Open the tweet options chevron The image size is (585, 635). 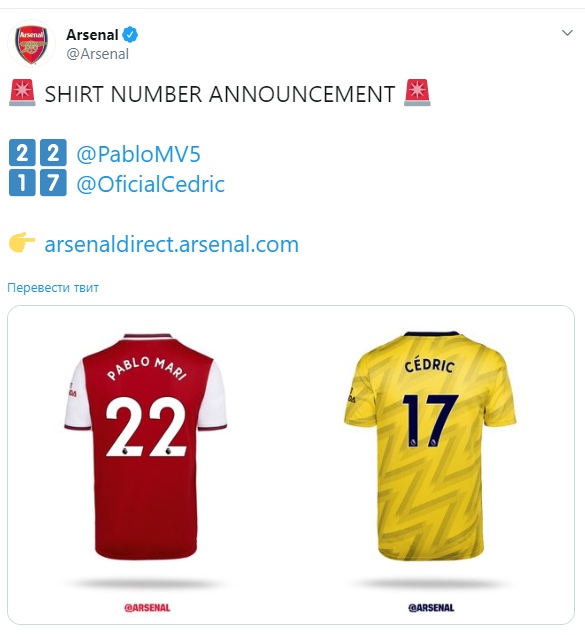point(567,33)
